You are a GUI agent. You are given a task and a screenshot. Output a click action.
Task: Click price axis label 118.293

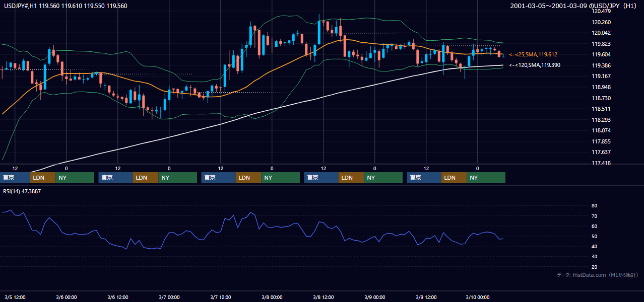(x=601, y=120)
